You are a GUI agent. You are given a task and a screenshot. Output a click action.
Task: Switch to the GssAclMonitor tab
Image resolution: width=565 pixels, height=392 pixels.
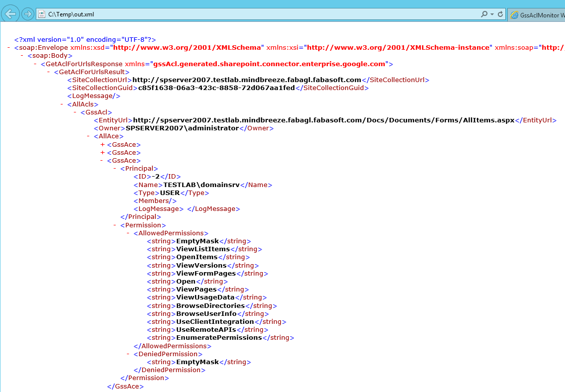point(540,15)
